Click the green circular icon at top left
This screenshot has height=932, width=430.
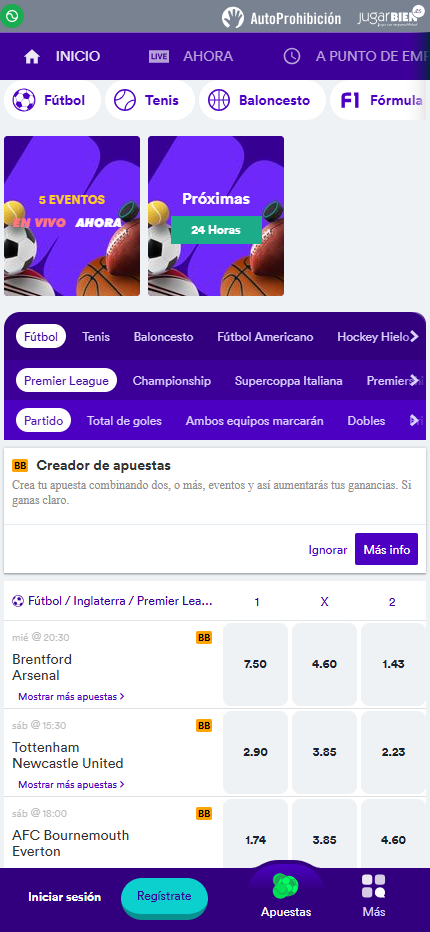pos(12,15)
